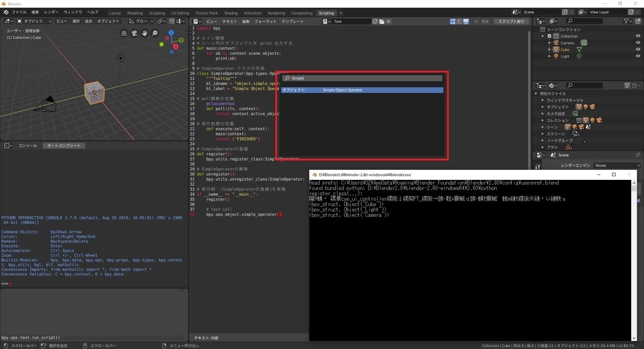Click the operator search field containing Simple

tap(362, 78)
